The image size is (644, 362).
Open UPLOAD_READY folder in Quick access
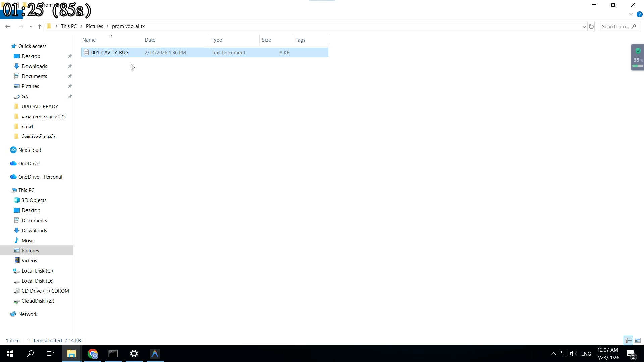pos(40,106)
